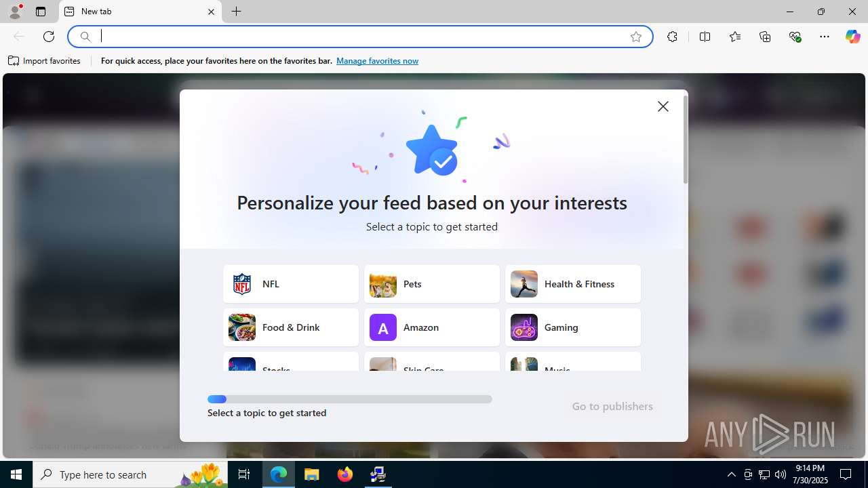This screenshot has width=868, height=488.
Task: Open the Extensions icon
Action: tap(672, 37)
